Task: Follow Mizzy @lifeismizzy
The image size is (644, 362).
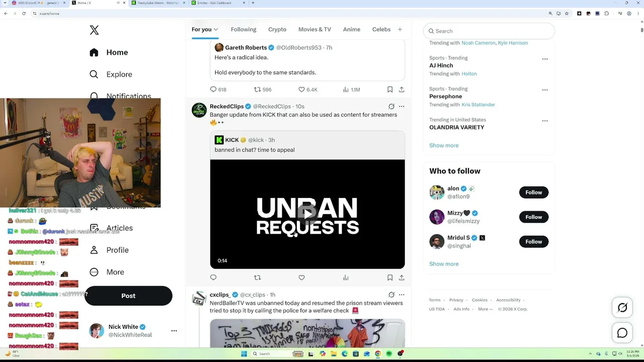Action: tap(534, 217)
